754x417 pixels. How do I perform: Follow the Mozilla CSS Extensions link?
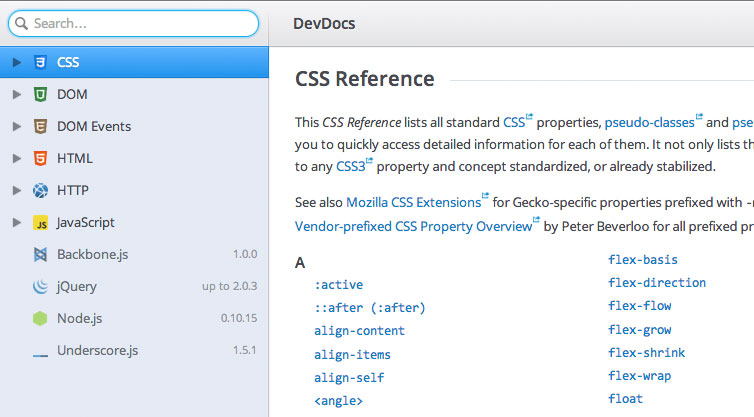[414, 202]
